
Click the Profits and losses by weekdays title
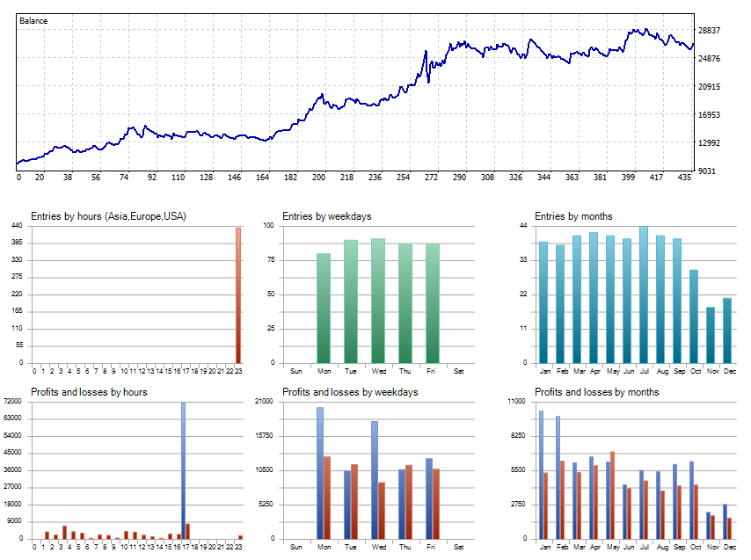350,392
